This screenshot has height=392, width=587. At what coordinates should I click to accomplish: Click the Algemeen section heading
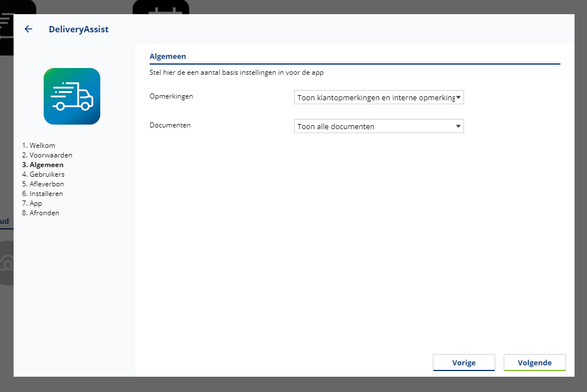[168, 57]
